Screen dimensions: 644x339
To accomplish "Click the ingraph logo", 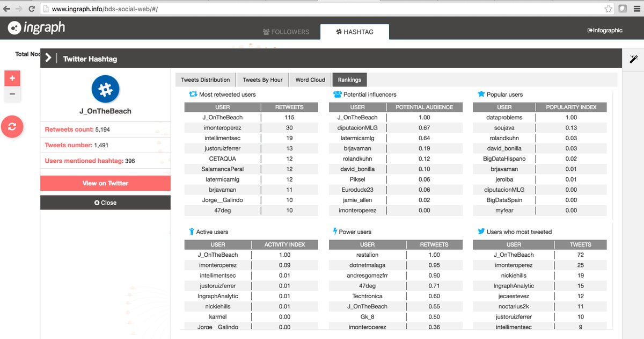I will pos(36,27).
